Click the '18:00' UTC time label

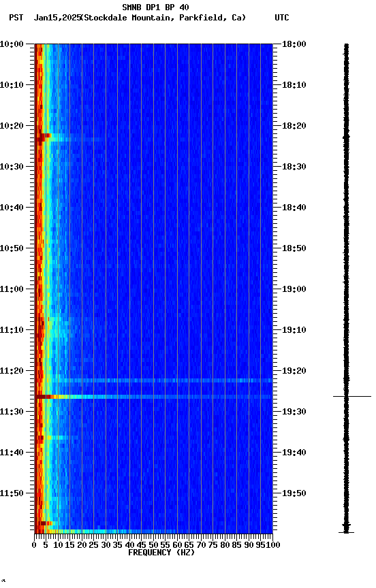coord(294,44)
